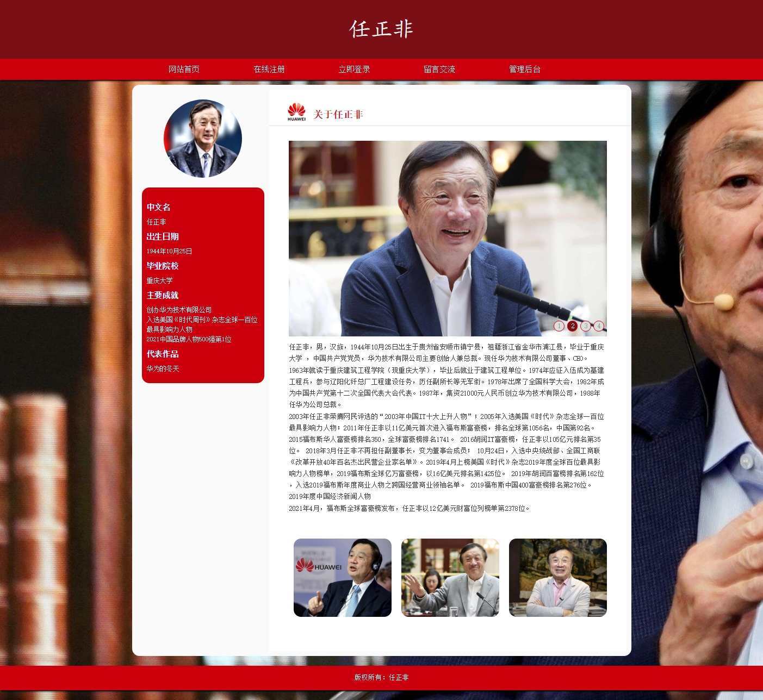The image size is (763, 700).
Task: Click 创办华为技术有限公司 text
Action: (179, 310)
